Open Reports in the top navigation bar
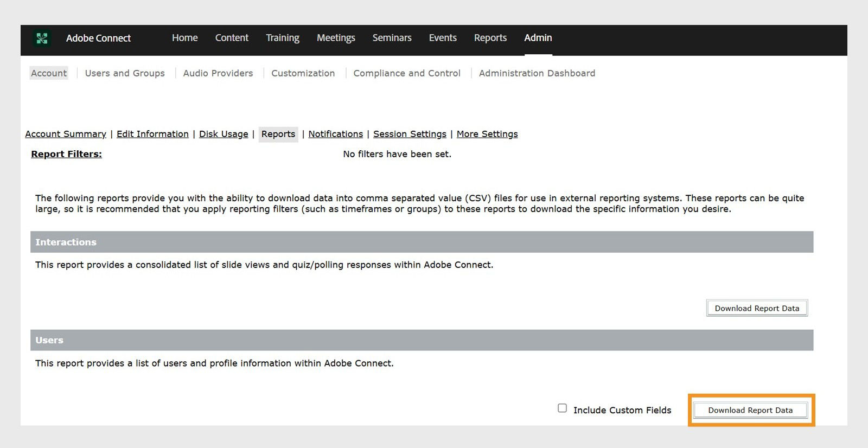Viewport: 868px width, 448px height. (x=490, y=38)
